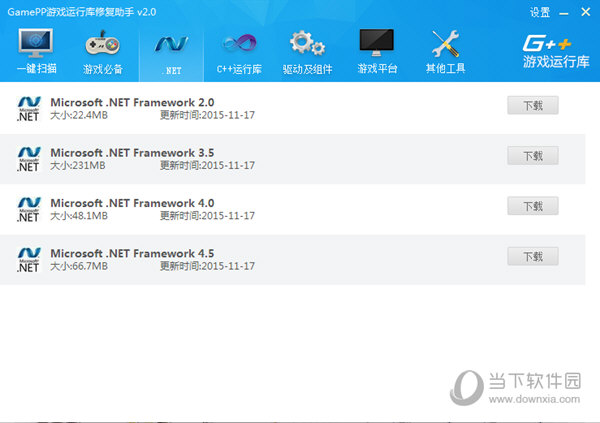Close the GamePP window

click(585, 12)
